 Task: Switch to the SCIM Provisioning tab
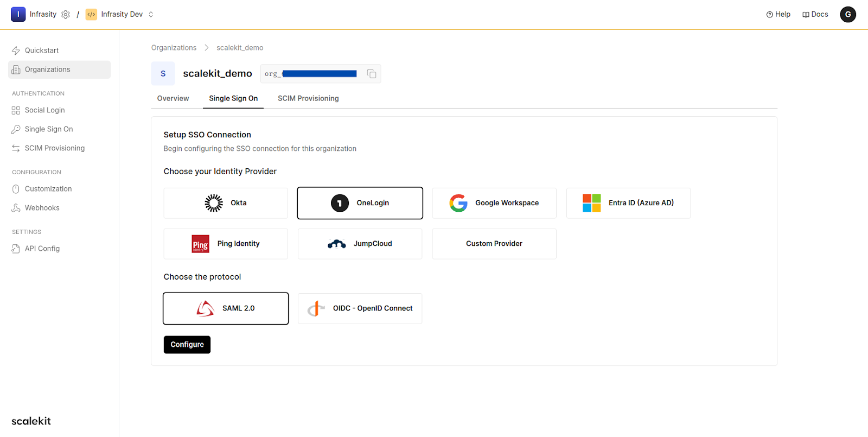click(x=308, y=98)
